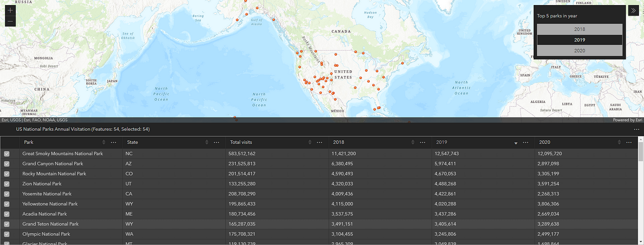Open Total visits column options menu
This screenshot has height=245, width=644.
pyautogui.click(x=320, y=142)
